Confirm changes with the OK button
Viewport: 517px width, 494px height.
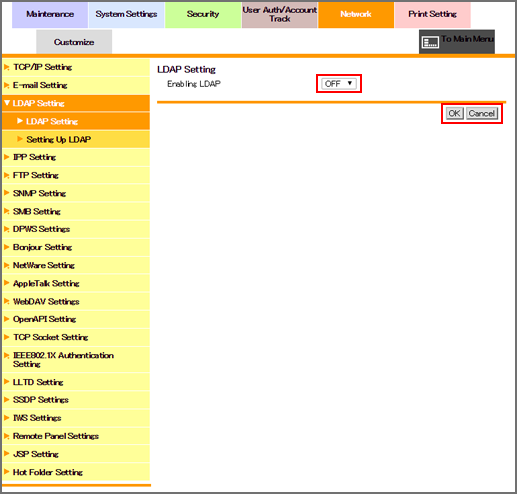(454, 113)
